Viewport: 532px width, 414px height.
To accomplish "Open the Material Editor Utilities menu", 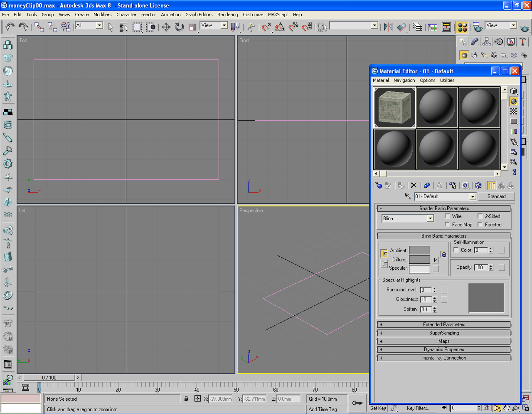I will (x=447, y=80).
